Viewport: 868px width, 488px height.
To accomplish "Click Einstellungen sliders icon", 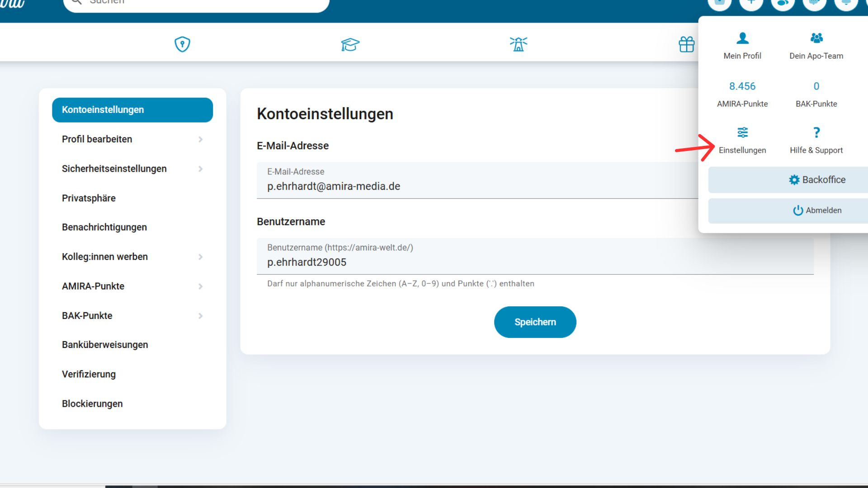I will [742, 132].
